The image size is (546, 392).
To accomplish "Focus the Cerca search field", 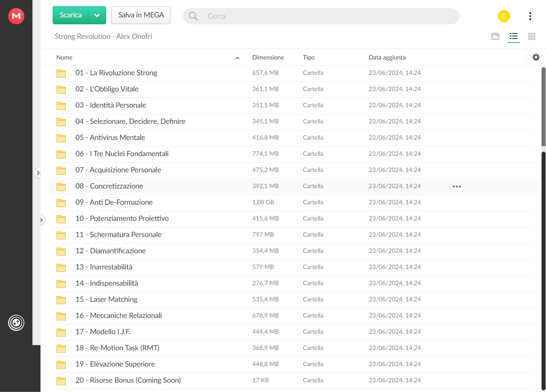I will 321,16.
